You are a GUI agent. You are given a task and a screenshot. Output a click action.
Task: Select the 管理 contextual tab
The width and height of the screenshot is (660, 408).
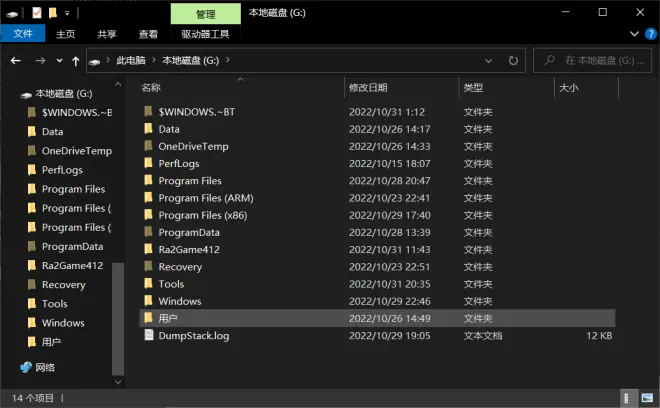pyautogui.click(x=206, y=14)
